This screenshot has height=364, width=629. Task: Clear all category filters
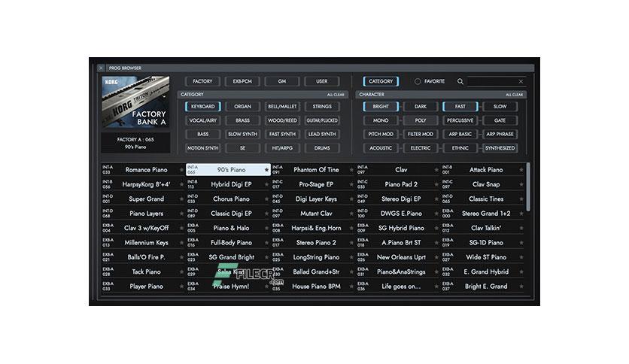(x=336, y=95)
